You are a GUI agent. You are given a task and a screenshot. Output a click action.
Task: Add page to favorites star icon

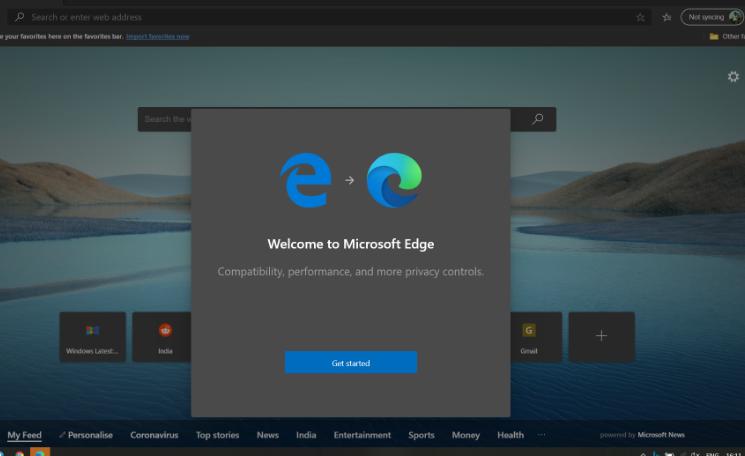click(x=640, y=17)
